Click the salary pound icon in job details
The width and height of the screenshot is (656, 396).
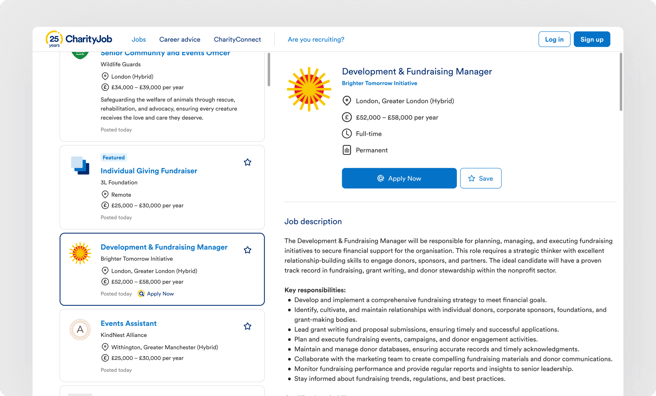(346, 118)
